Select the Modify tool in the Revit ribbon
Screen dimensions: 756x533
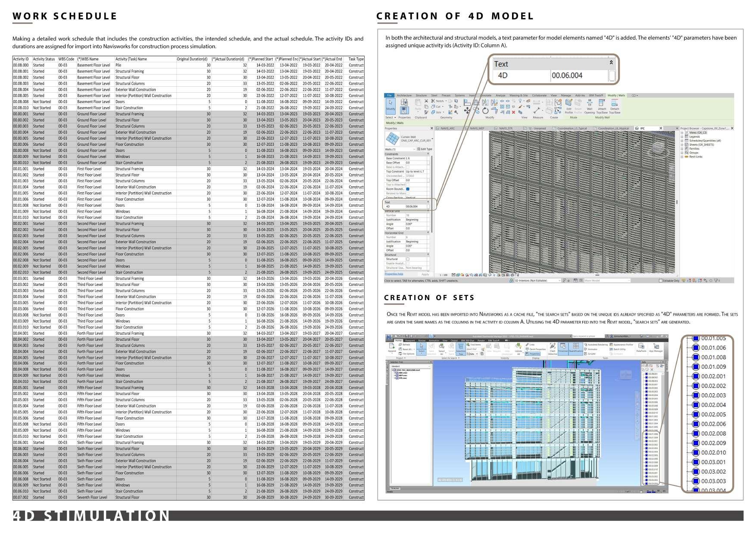coord(390,106)
